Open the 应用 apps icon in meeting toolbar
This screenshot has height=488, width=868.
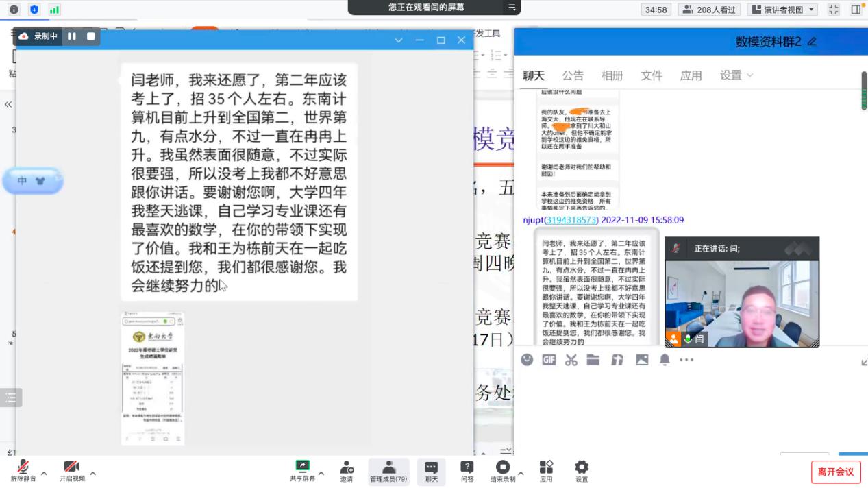tap(546, 471)
